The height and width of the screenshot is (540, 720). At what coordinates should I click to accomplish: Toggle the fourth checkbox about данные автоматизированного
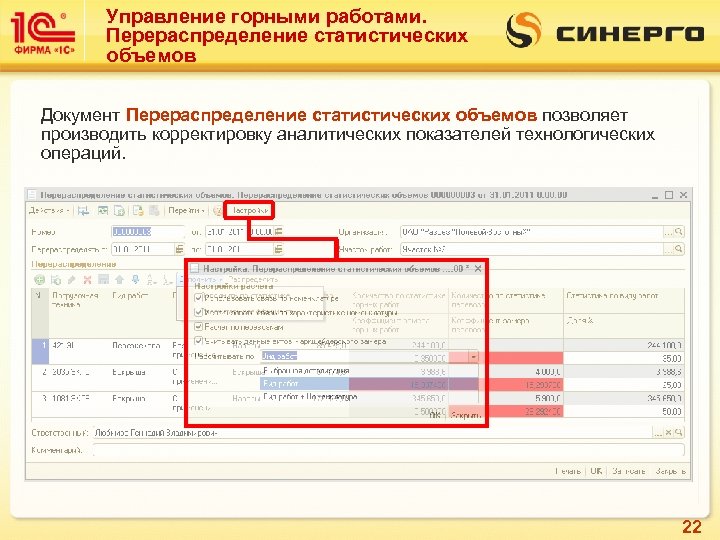(198, 341)
